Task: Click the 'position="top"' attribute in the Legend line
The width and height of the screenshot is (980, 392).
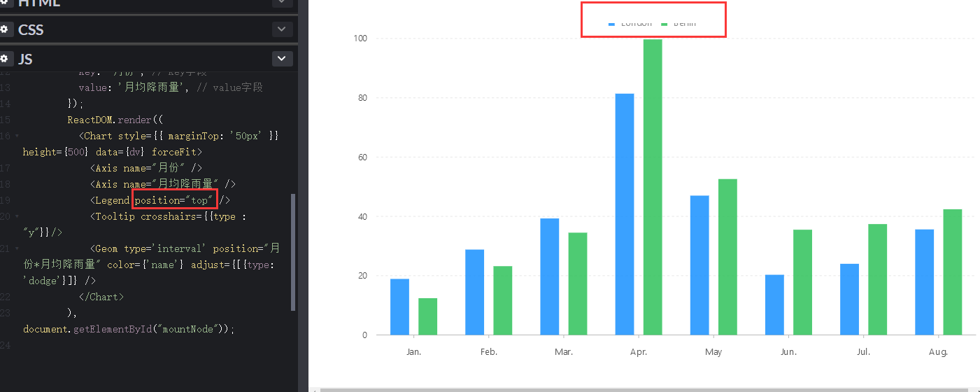Action: coord(175,200)
